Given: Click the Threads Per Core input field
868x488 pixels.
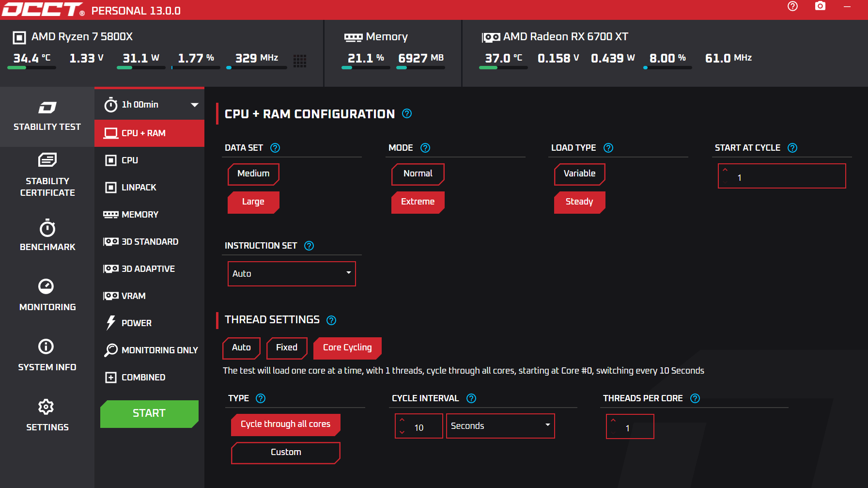Looking at the screenshot, I should (x=630, y=426).
